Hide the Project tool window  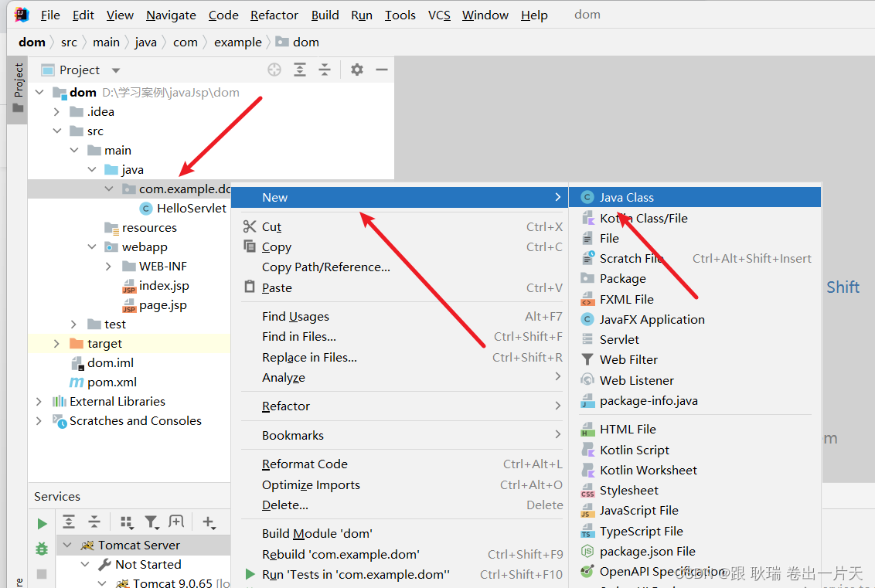coord(381,70)
